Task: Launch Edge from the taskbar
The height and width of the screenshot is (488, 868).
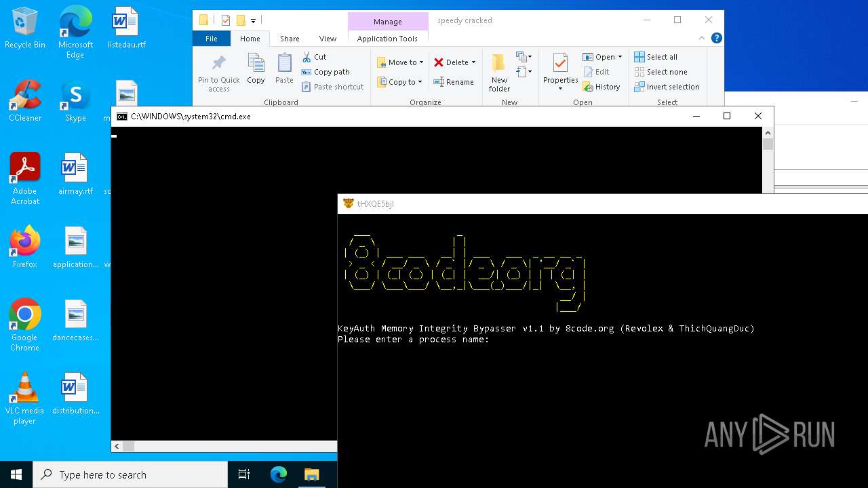Action: (279, 474)
